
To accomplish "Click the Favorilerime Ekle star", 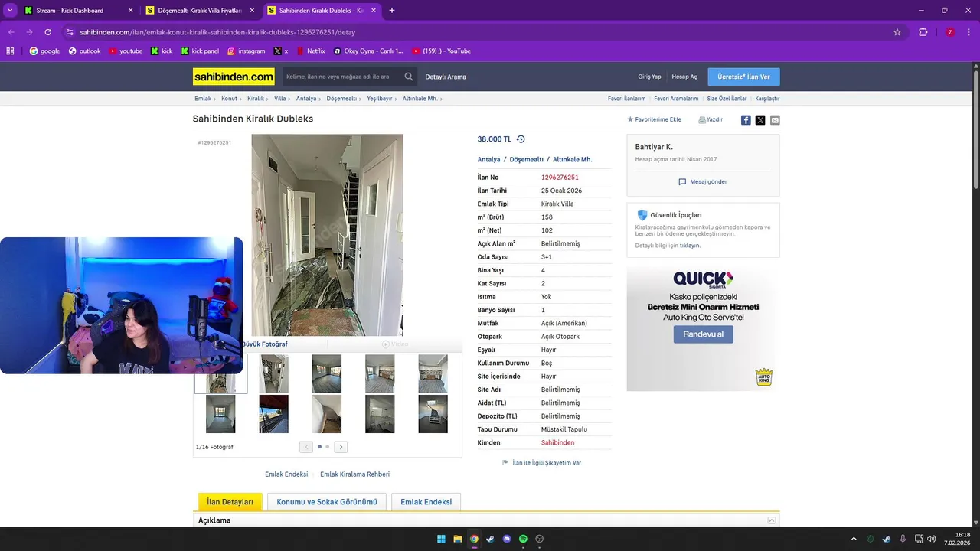I will pos(630,120).
